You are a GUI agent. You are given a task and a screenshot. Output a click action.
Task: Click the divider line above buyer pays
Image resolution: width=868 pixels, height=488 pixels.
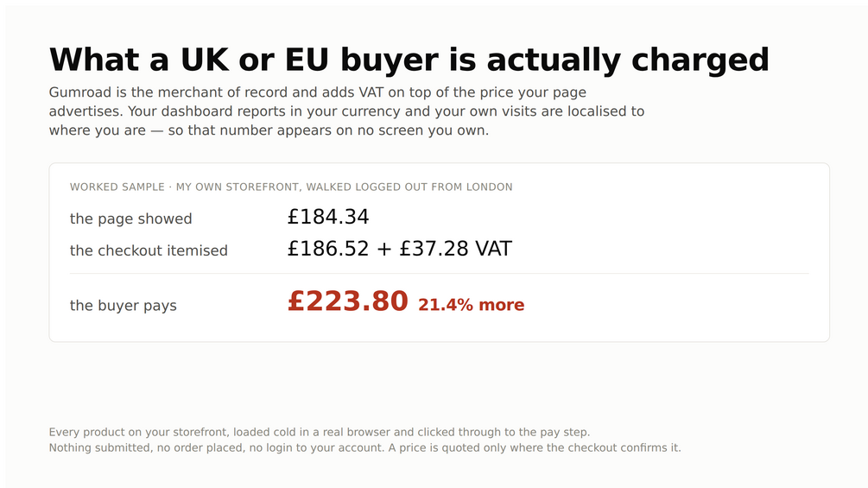click(439, 273)
